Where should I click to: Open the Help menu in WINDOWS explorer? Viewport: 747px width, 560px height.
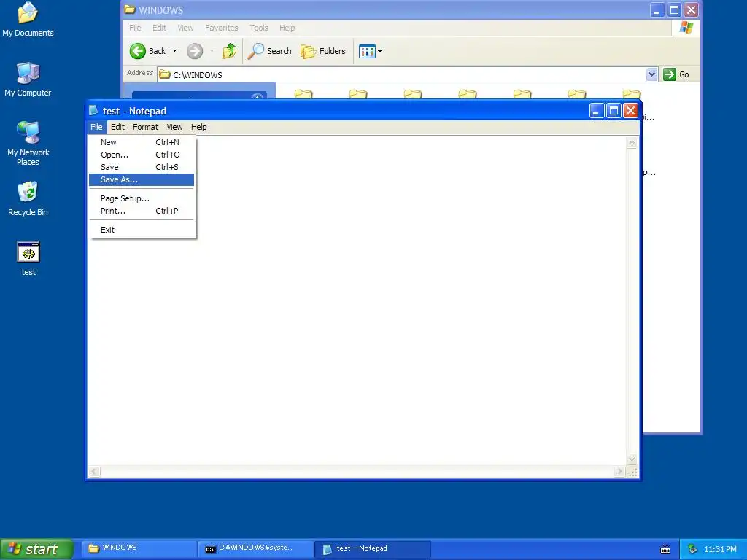pos(287,28)
